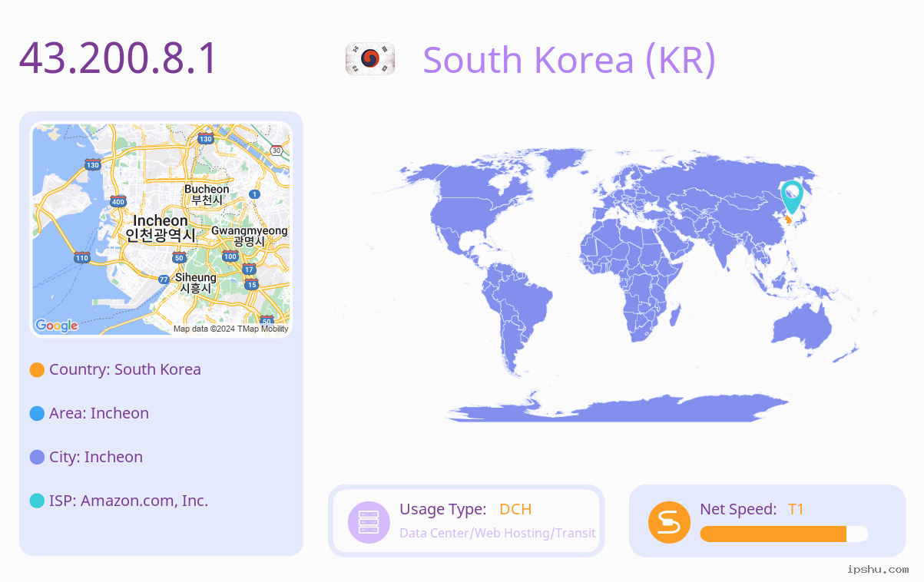Click route 110 shield on the map
924x582 pixels.
point(81,256)
